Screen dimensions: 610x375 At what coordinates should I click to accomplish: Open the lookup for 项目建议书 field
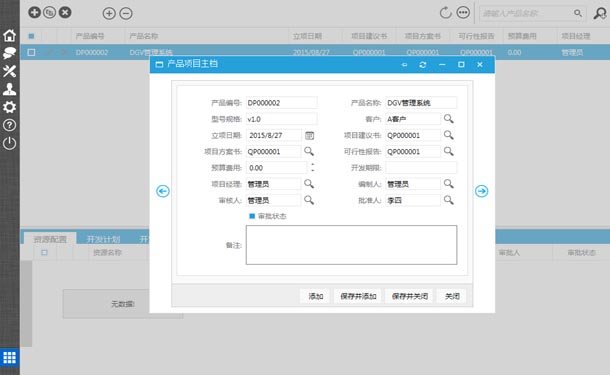pyautogui.click(x=449, y=135)
